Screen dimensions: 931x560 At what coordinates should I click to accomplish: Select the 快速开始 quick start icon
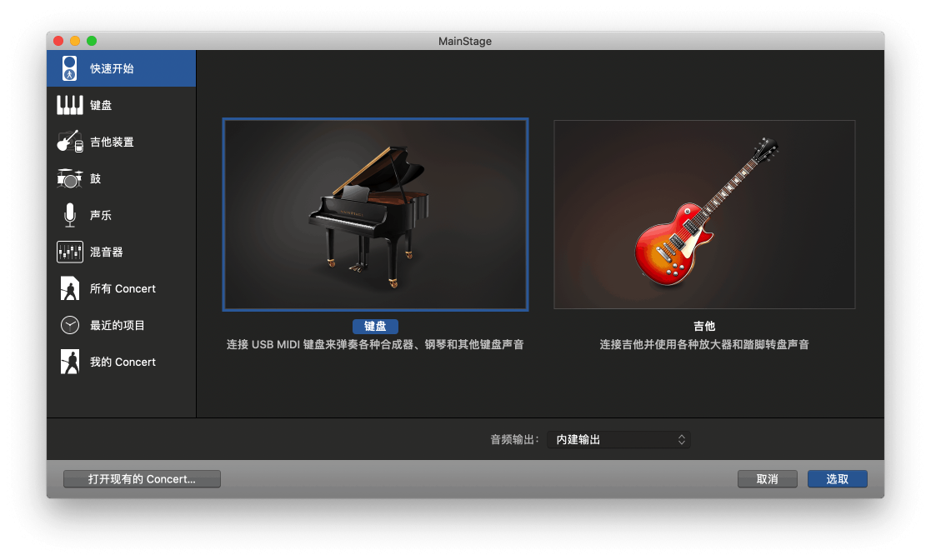tap(72, 67)
